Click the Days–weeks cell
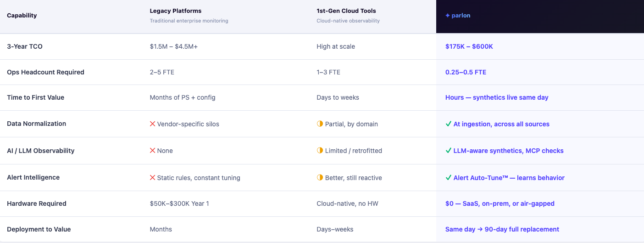644x243 pixels. point(335,229)
